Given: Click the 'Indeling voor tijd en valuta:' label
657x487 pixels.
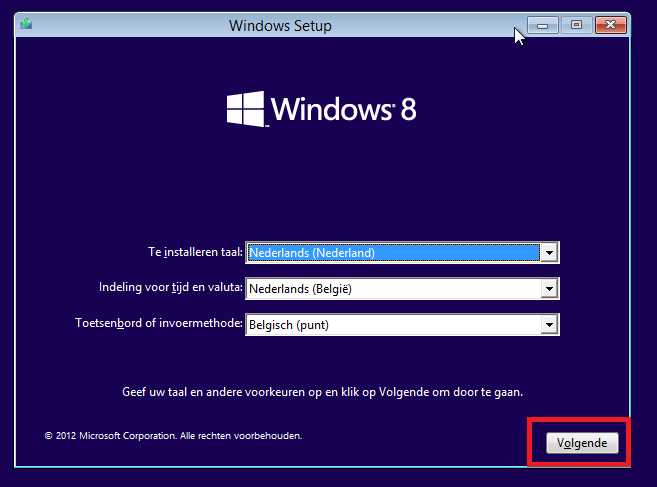Looking at the screenshot, I should pyautogui.click(x=171, y=288).
